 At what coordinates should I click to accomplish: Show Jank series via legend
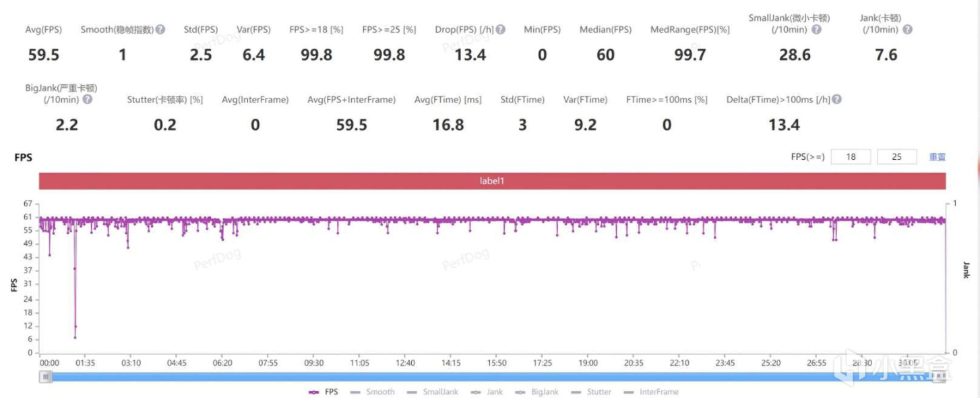486,392
